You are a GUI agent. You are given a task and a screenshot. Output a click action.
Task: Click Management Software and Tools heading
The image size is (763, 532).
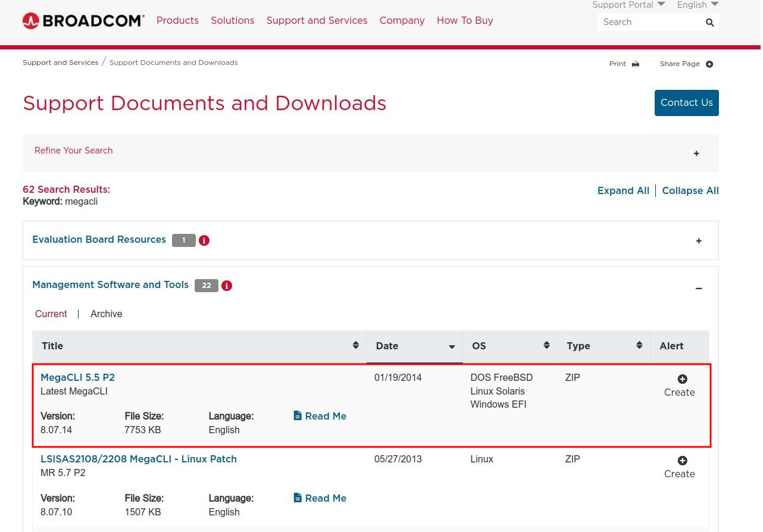point(110,284)
